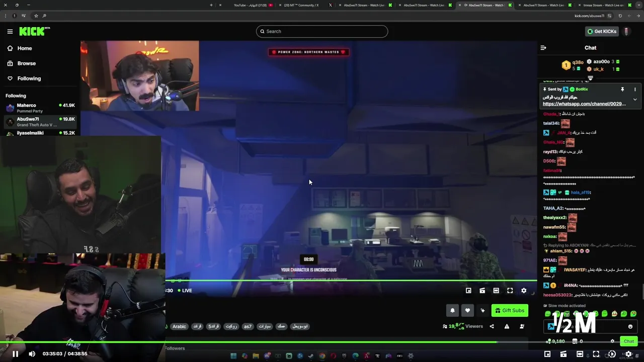Open outer player settings gear
This screenshot has width=644, height=362.
[628, 354]
